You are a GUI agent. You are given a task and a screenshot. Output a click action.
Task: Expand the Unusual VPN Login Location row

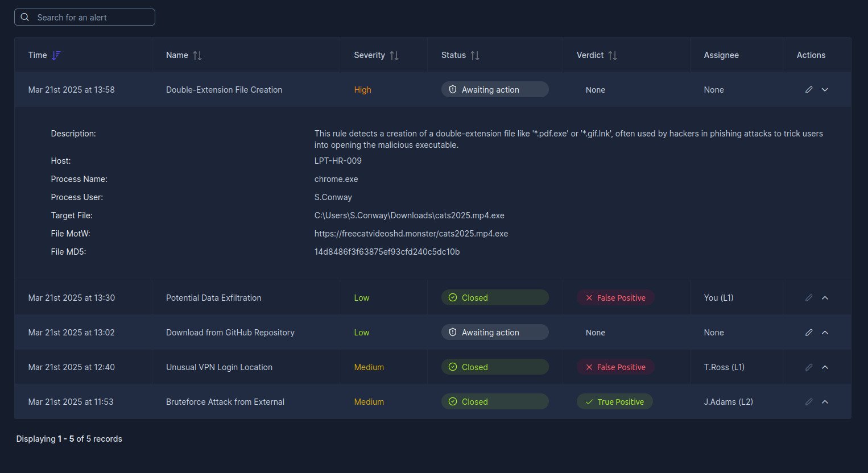[825, 367]
